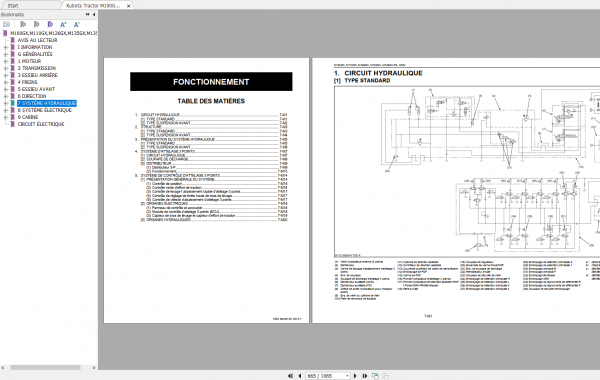Click the Bookmarks scrollbar's right arrow
600x380 pixels.
(x=94, y=367)
